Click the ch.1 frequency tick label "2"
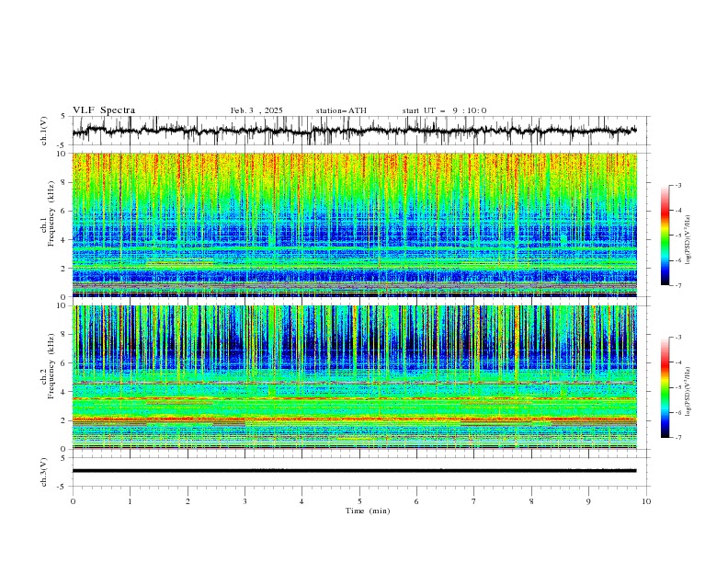 pos(65,269)
